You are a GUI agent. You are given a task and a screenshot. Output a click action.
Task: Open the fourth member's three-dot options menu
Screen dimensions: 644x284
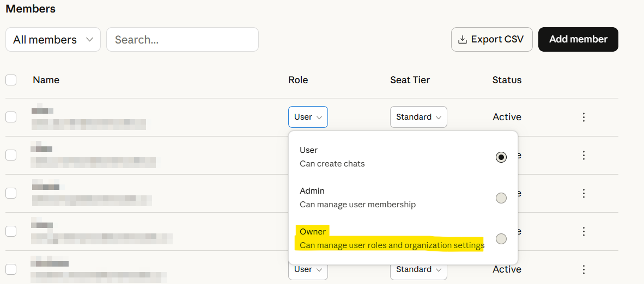[x=584, y=231]
